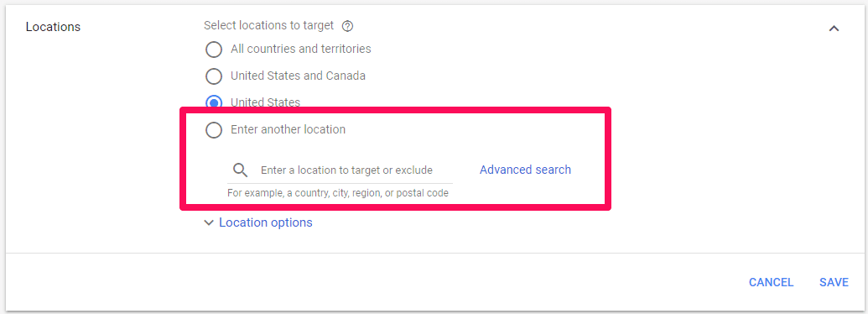
Task: Open the Location options link text
Action: [x=266, y=222]
